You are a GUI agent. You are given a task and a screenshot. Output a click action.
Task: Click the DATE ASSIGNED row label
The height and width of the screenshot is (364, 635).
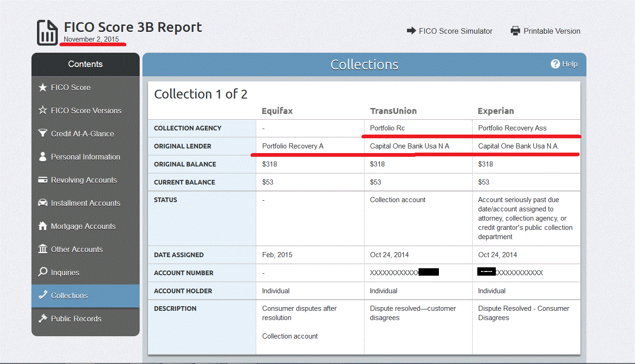click(x=179, y=255)
